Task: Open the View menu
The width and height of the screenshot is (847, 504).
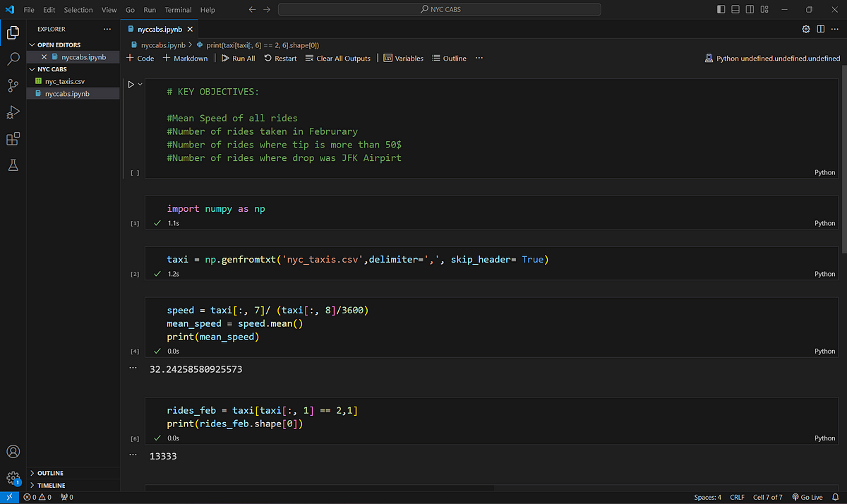Action: coord(109,10)
